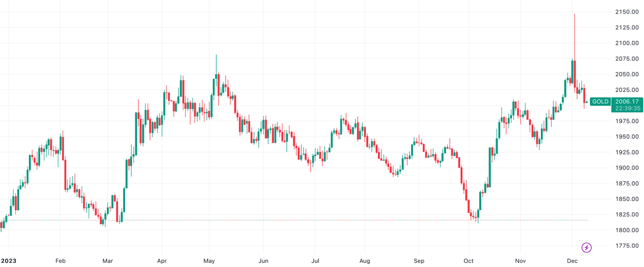Click the purple lightning bolt icon
This screenshot has width=644, height=267.
[587, 247]
